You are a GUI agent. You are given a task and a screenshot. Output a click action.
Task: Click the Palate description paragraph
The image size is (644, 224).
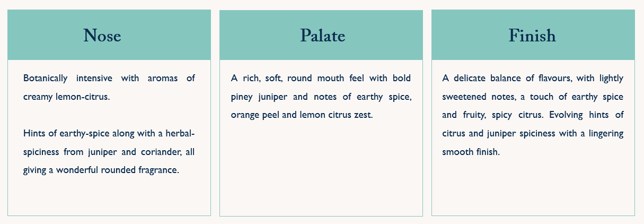pos(321,97)
